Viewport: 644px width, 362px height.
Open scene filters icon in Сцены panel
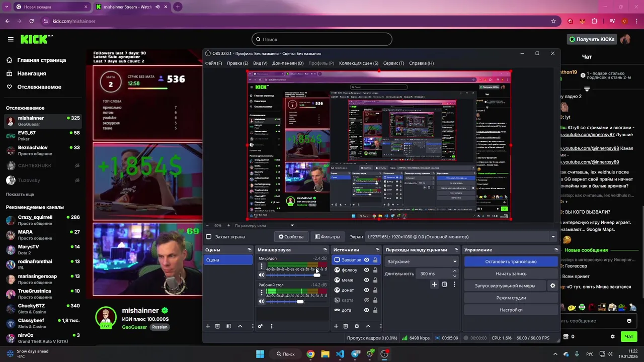click(228, 326)
